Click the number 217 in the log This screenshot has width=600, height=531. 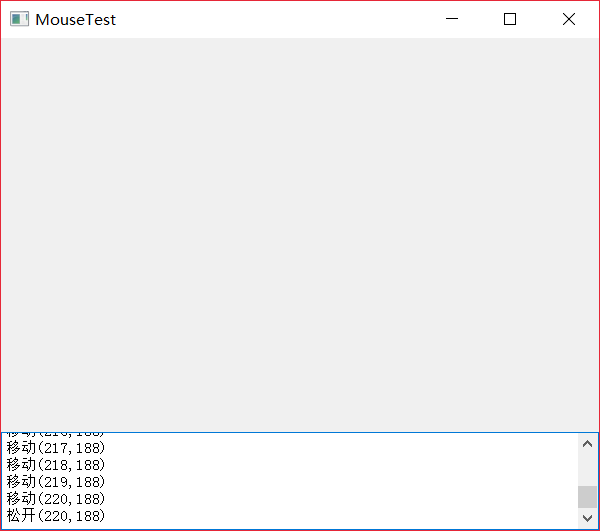coord(52,448)
